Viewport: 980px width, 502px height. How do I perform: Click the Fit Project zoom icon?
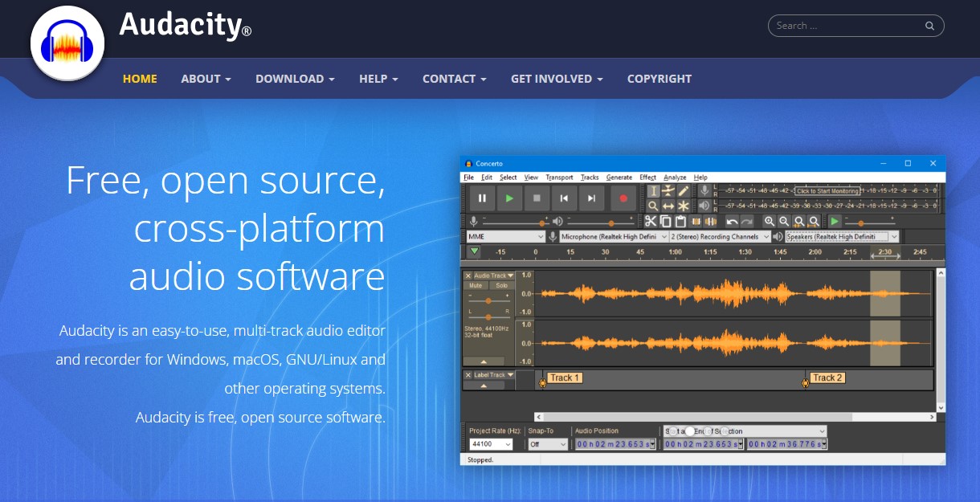pyautogui.click(x=815, y=222)
